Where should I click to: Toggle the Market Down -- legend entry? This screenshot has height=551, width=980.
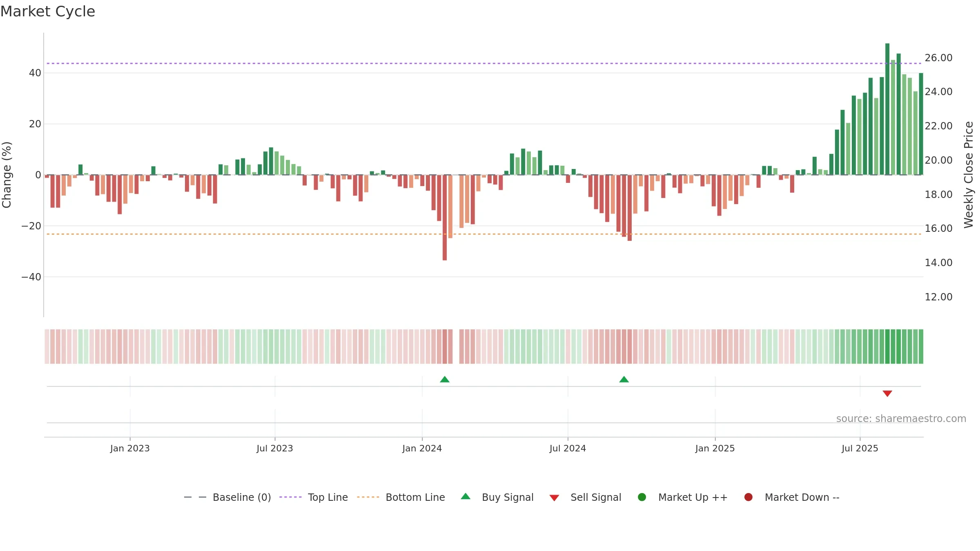(792, 497)
